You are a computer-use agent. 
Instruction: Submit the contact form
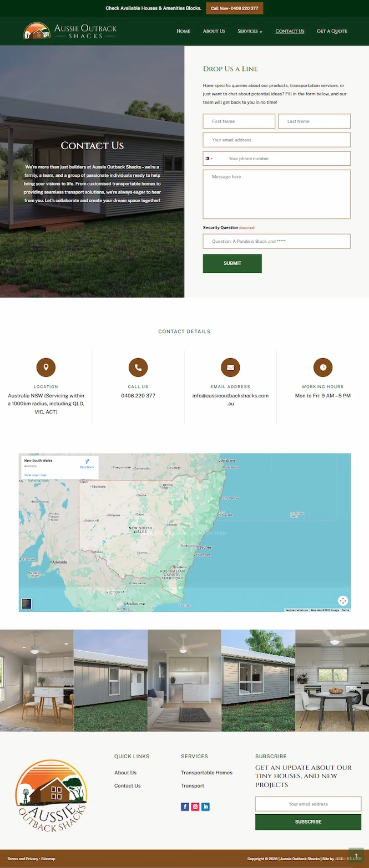click(x=232, y=263)
